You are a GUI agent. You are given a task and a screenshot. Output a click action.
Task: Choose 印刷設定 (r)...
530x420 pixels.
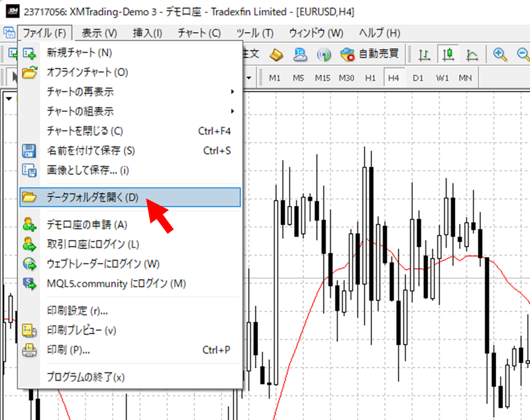click(130, 311)
